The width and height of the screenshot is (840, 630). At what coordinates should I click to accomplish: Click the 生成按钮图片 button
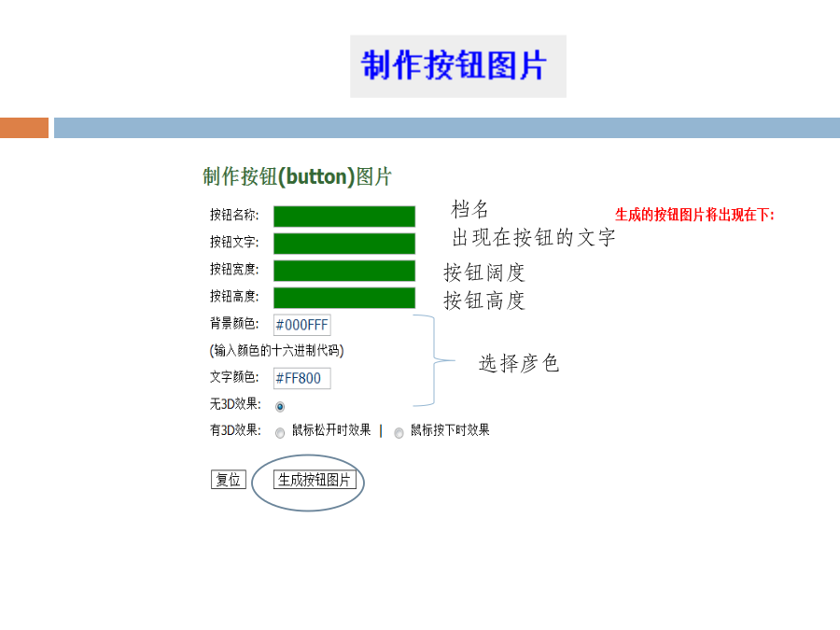point(315,480)
